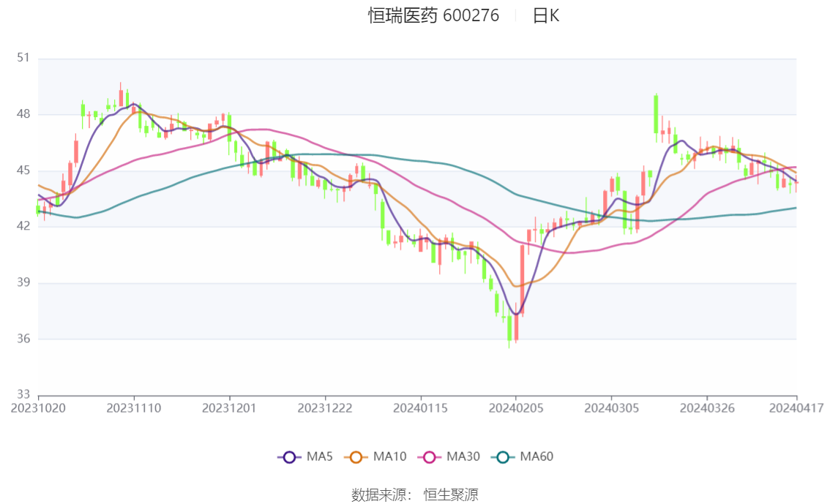Image resolution: width=830 pixels, height=504 pixels.
Task: Click the 20231020 date axis label
Action: tap(38, 408)
